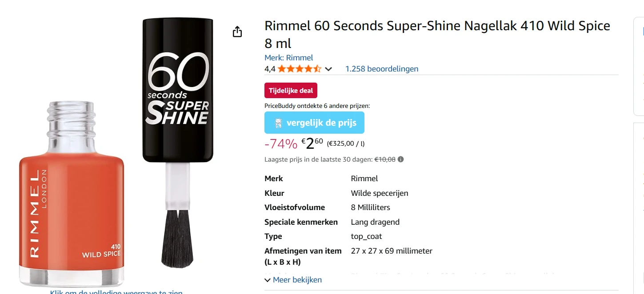Open the Merk: Rimmel brand link
This screenshot has height=294, width=644.
pyautogui.click(x=289, y=58)
